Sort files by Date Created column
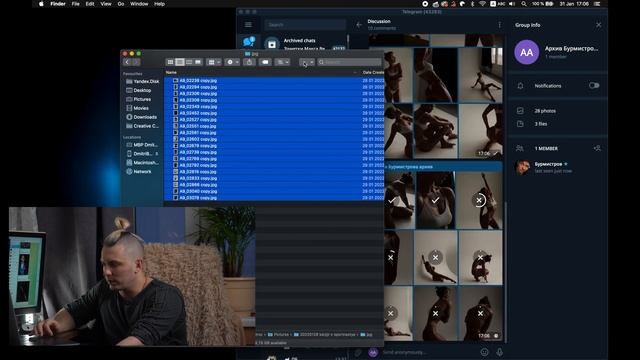The height and width of the screenshot is (360, 640). [x=373, y=72]
